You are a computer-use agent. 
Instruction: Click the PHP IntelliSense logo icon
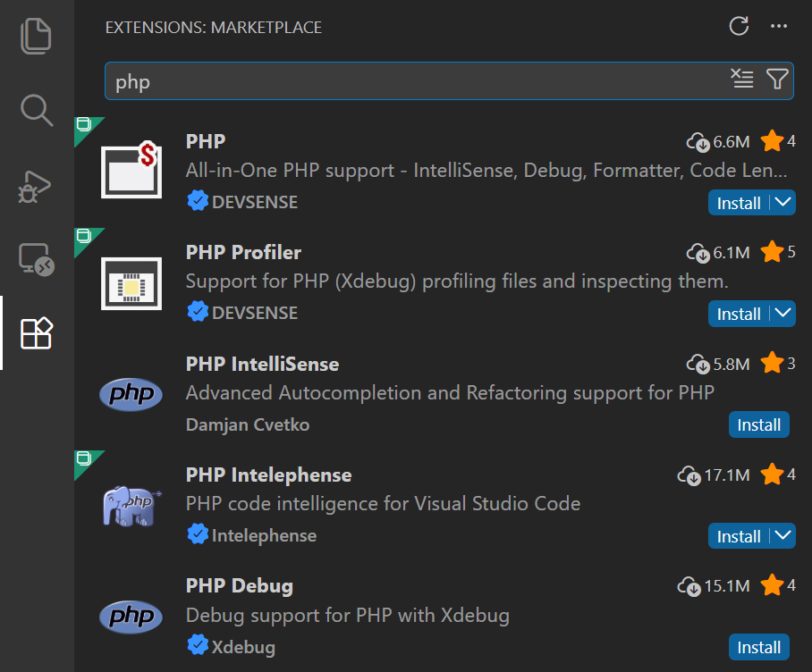point(131,394)
